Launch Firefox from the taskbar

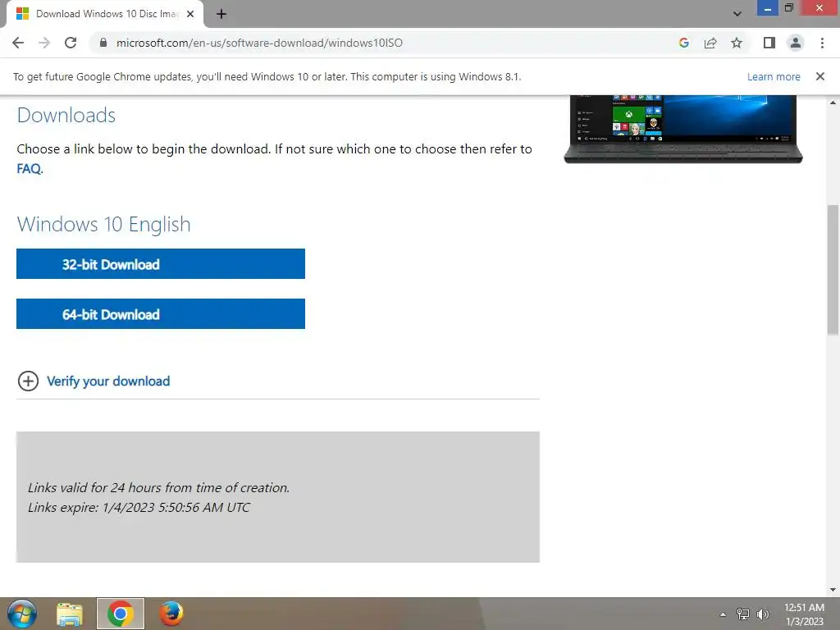click(171, 614)
